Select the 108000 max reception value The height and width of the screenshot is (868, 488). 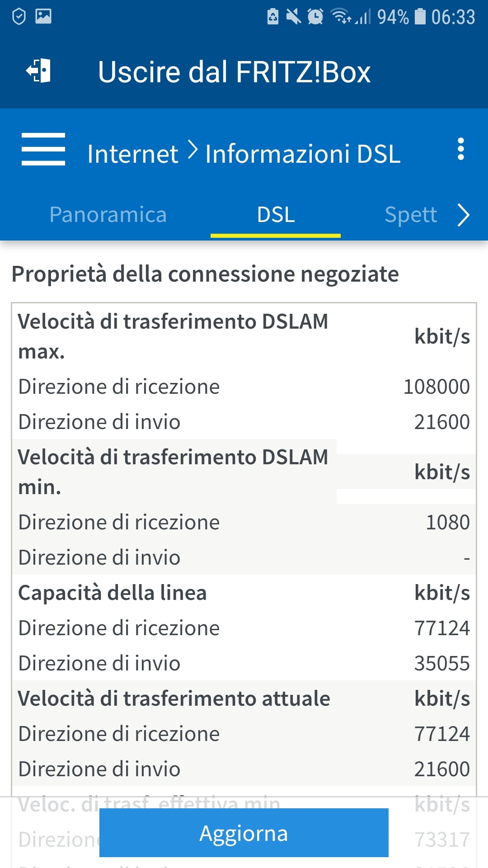coord(436,387)
